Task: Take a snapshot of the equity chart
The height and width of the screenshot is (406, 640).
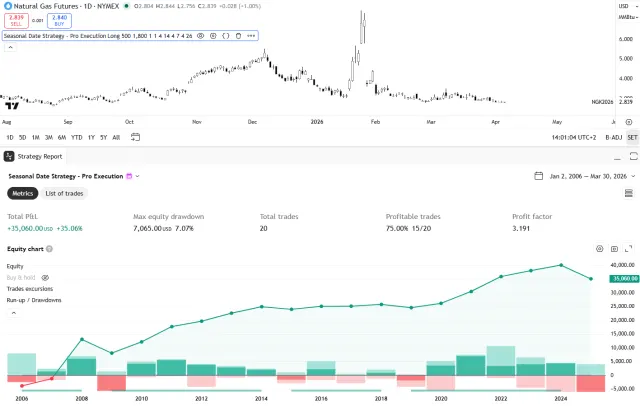Action: [614, 249]
